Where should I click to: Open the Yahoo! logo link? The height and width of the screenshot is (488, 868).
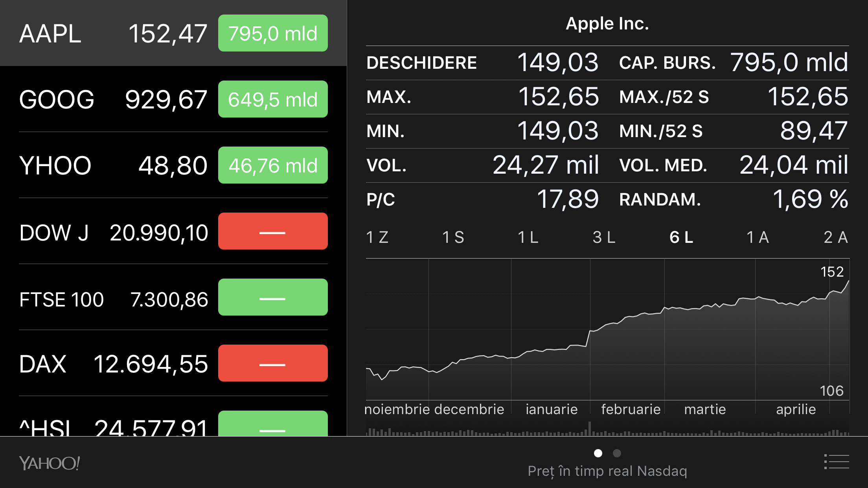tap(50, 463)
